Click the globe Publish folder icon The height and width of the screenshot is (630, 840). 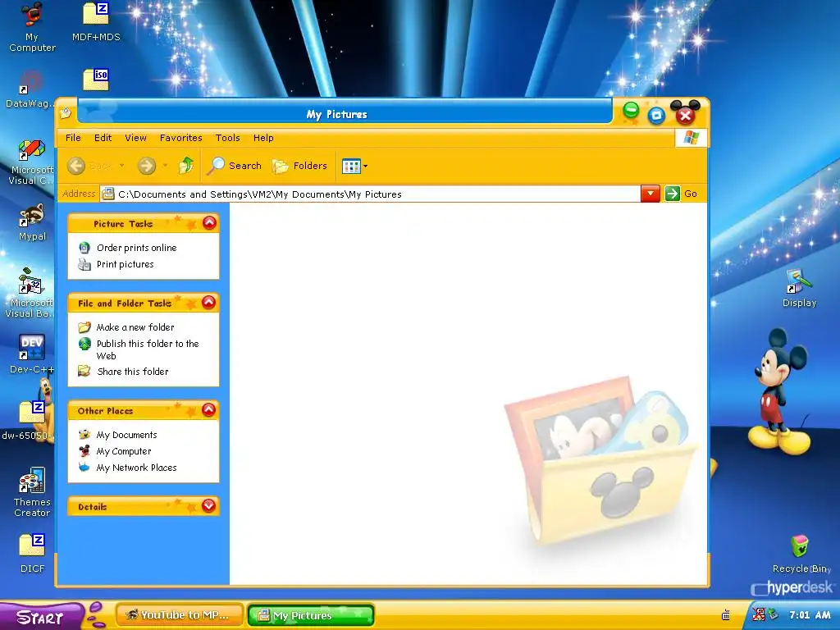pyautogui.click(x=84, y=344)
